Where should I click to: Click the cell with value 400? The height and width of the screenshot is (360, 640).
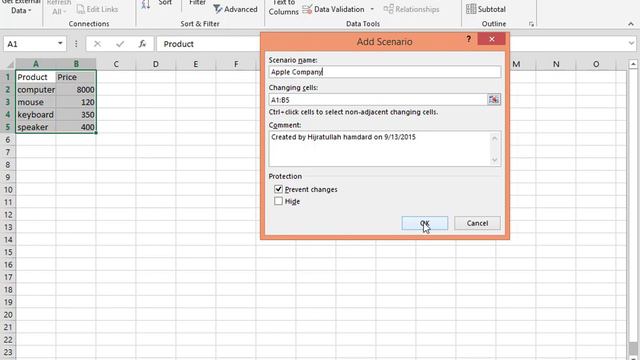click(x=76, y=127)
